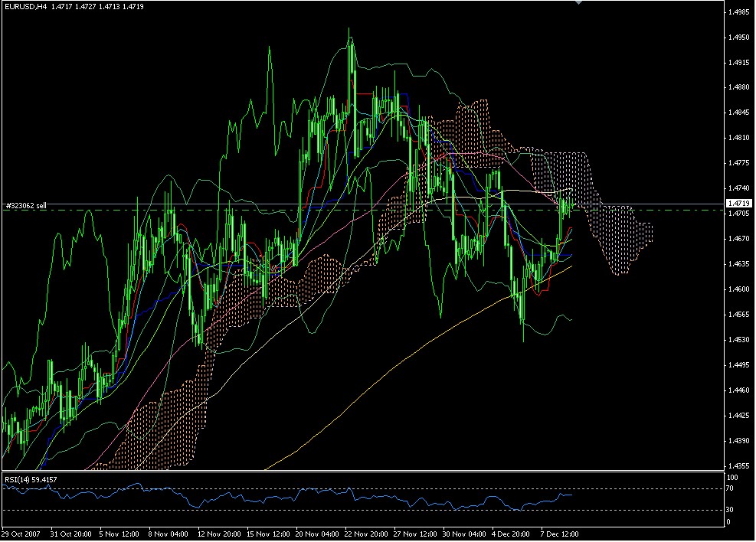Click the 1.4845 price axis label
The width and height of the screenshot is (756, 542).
[739, 113]
